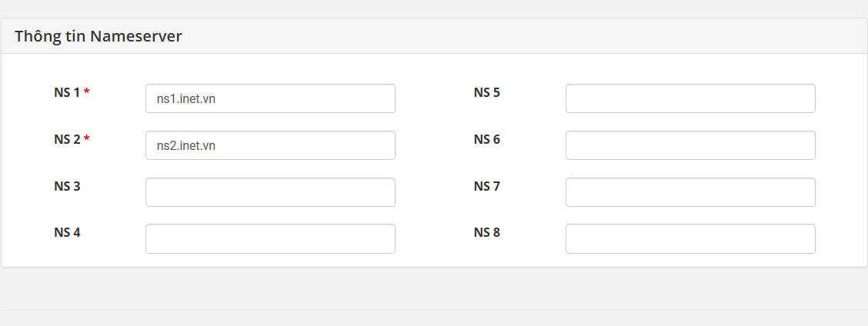Click the horizontal divider line below the panel
This screenshot has width=868, height=326.
(434, 310)
